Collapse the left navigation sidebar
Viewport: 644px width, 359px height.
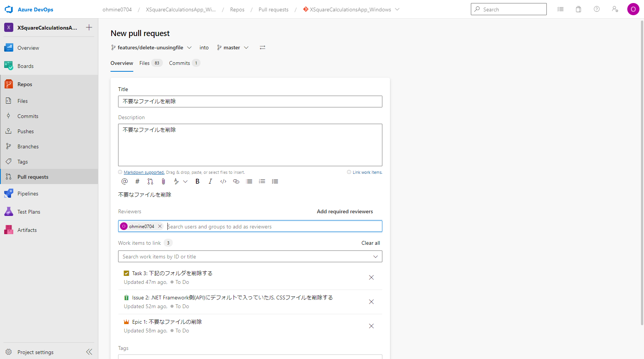[89, 352]
